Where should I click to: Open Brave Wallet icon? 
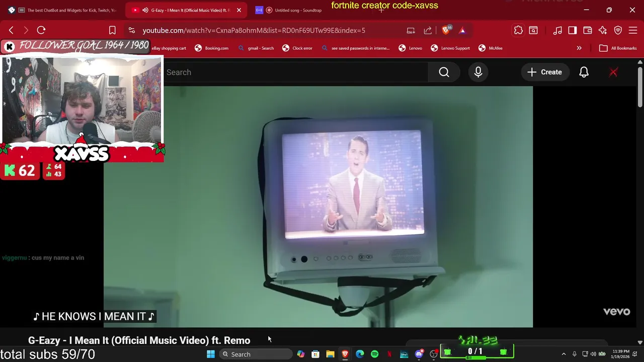tap(588, 30)
